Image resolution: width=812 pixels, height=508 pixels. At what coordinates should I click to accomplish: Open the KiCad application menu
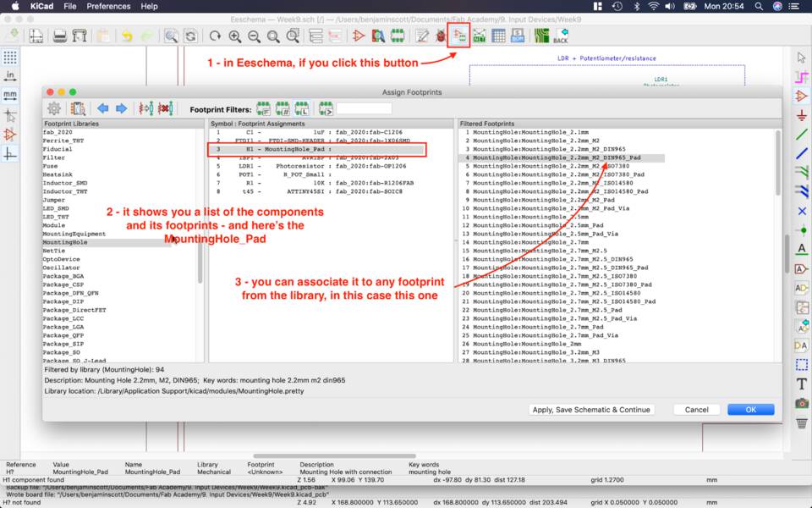coord(41,6)
